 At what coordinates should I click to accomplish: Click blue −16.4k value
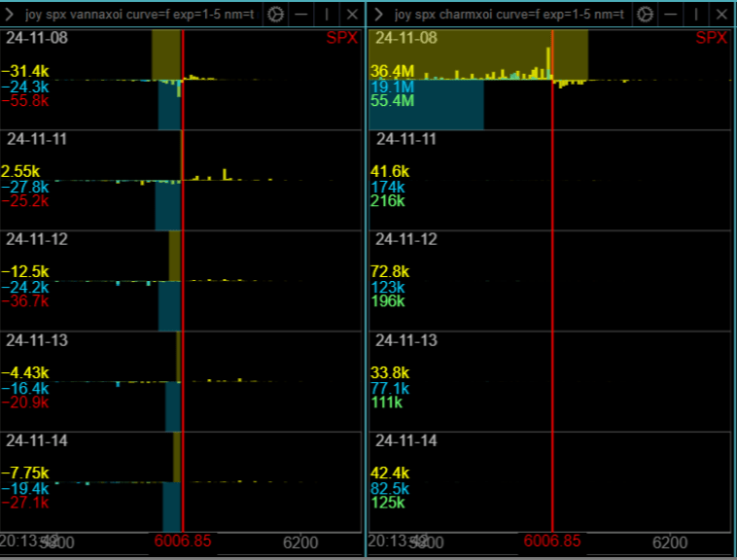25,389
